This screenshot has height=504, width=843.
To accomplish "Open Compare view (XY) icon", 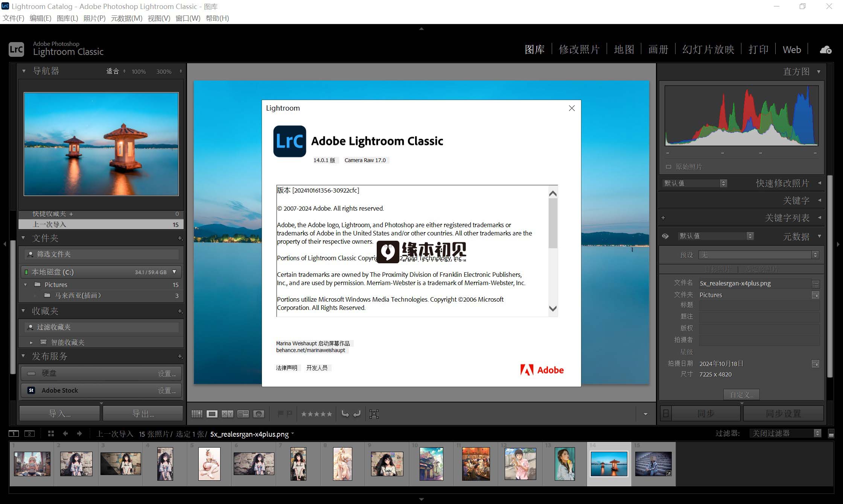I will [x=227, y=414].
